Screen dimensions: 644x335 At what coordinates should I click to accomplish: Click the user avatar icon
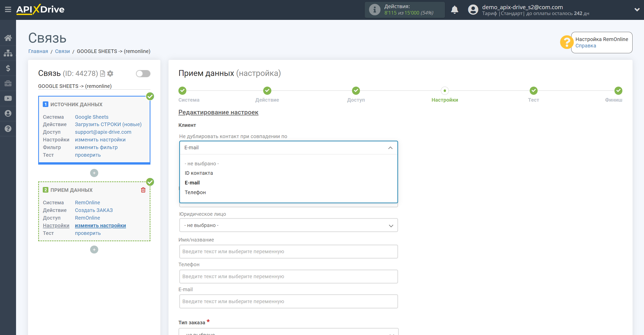tap(473, 10)
